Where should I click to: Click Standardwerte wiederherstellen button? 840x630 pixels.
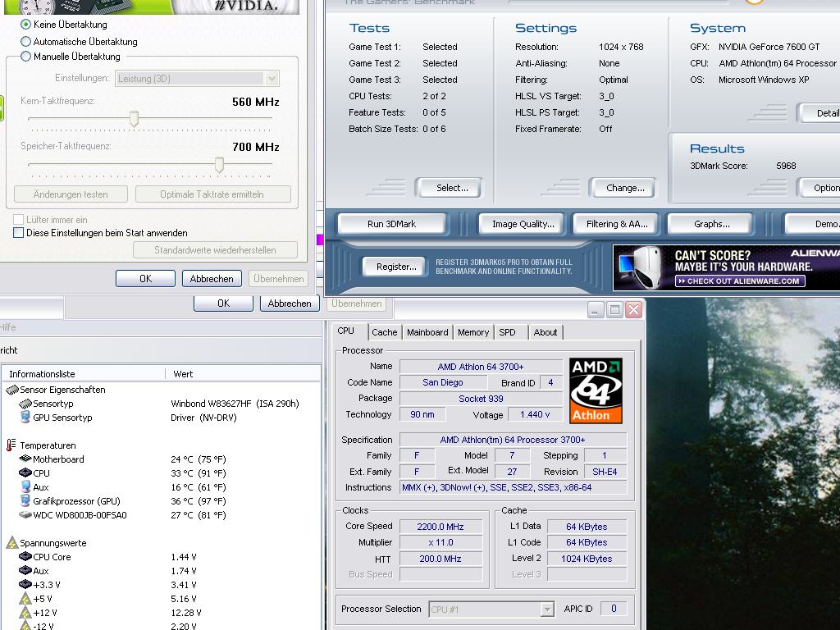click(216, 250)
